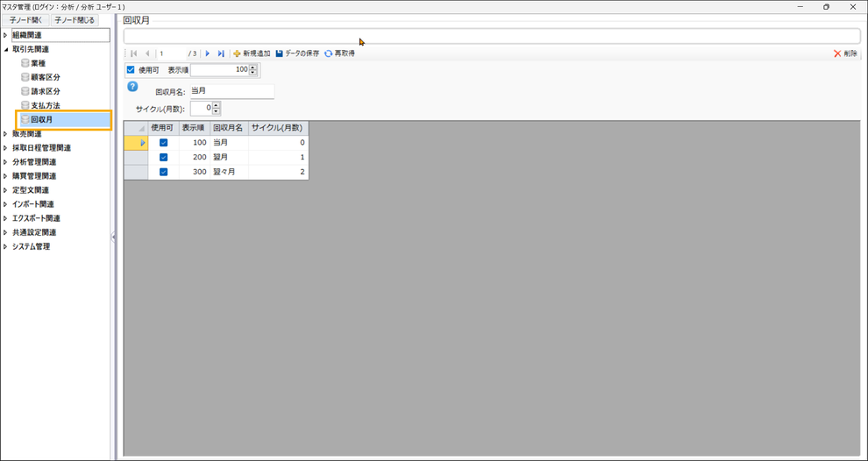Expand the 採取日程管理関連 tree node

[x=5, y=148]
